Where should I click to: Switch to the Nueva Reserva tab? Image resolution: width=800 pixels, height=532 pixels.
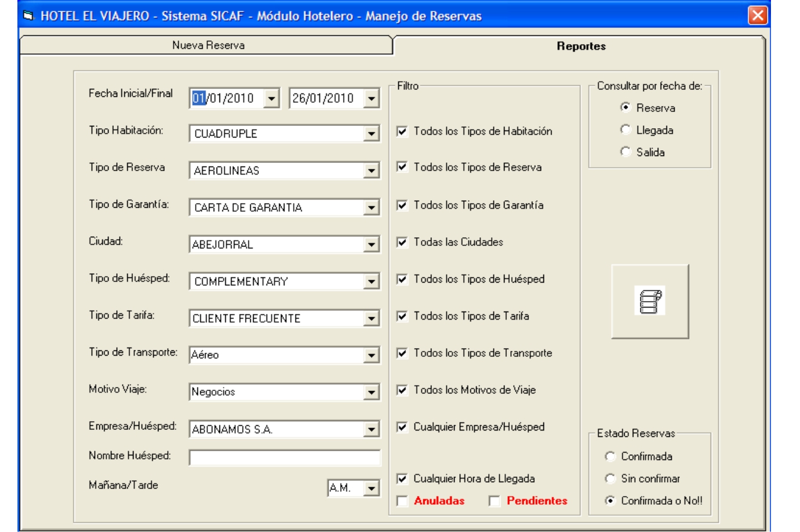(208, 45)
